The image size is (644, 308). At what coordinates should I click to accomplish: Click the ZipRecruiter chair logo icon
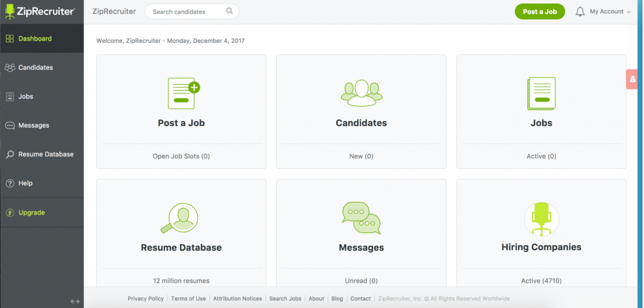(10, 12)
